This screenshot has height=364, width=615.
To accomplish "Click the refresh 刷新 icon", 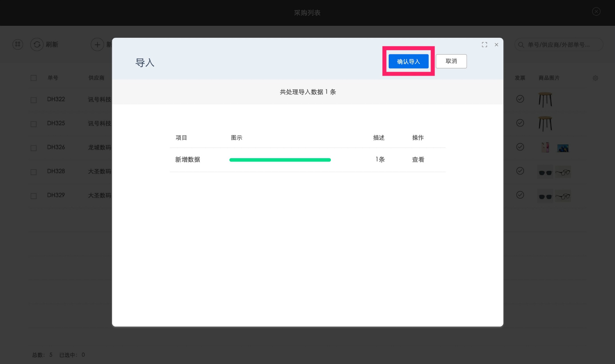I will 37,45.
